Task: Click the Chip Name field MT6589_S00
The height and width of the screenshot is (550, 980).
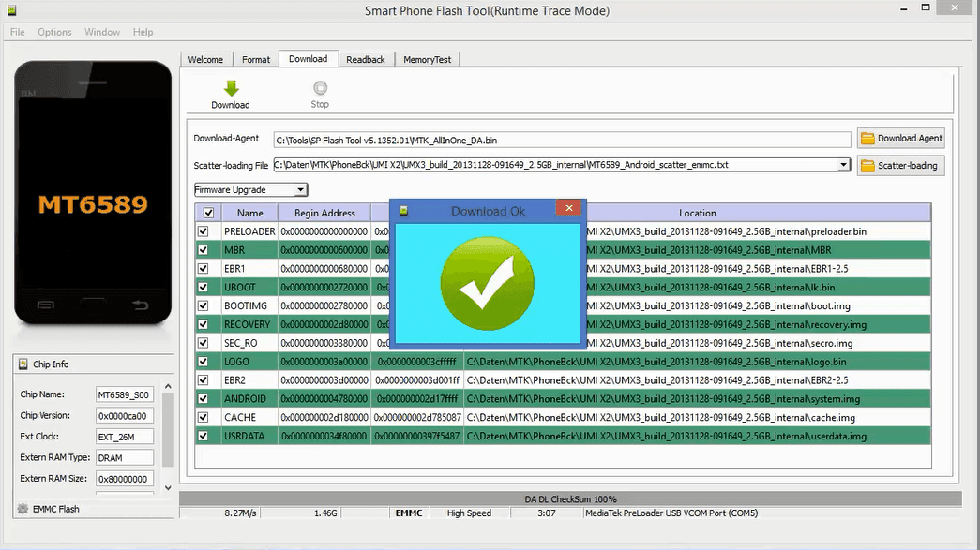Action: point(124,394)
